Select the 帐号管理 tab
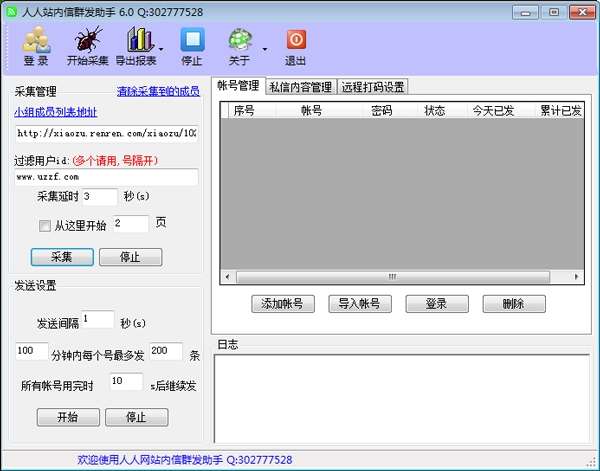Viewport: 600px width, 471px height. [x=238, y=86]
